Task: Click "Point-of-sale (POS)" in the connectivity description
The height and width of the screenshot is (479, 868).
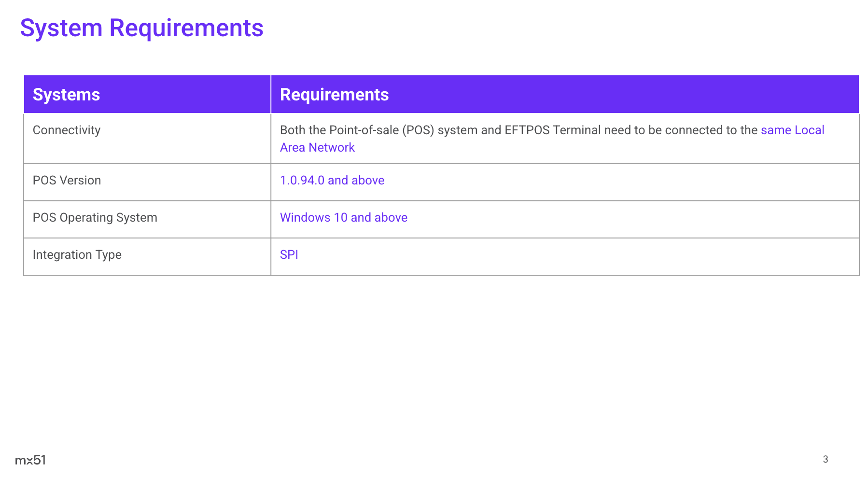Action: coord(382,130)
